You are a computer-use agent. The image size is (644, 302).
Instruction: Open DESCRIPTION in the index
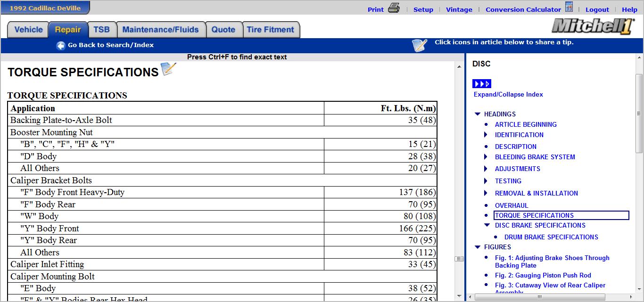coord(516,147)
